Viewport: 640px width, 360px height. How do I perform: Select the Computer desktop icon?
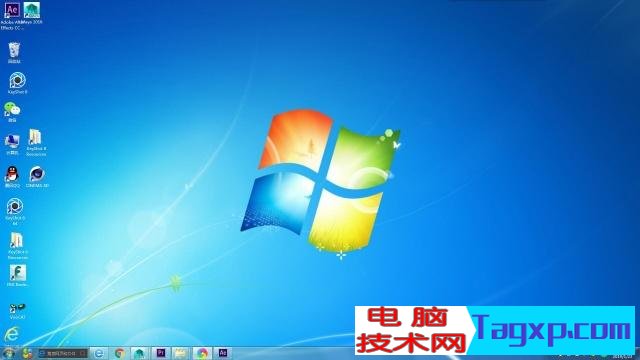[12, 142]
